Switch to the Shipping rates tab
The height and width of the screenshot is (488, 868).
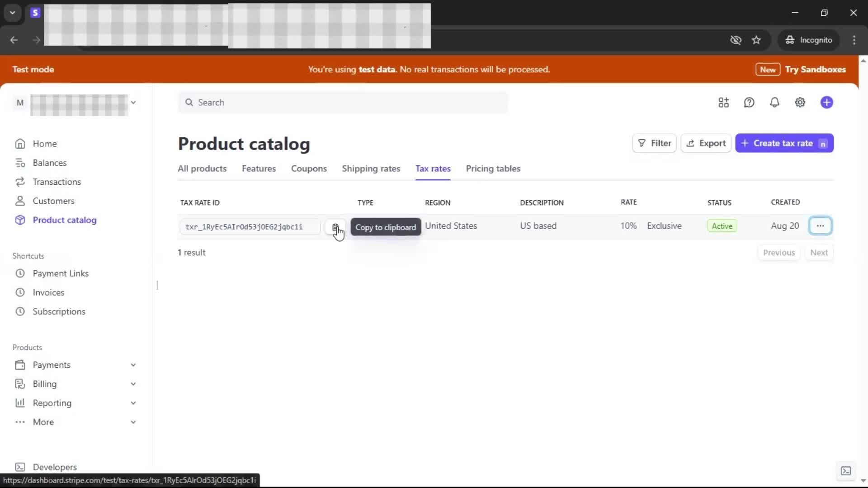coord(371,169)
